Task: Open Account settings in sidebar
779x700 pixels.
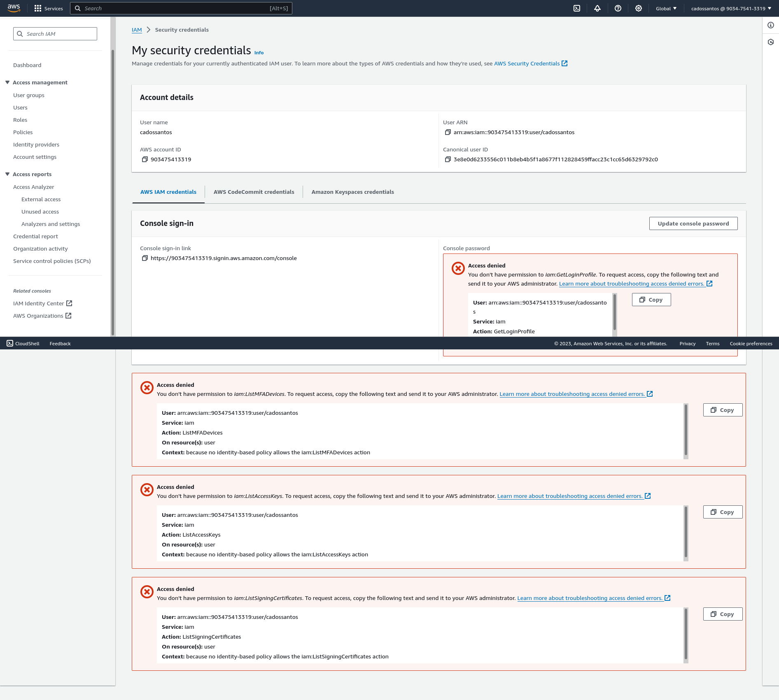Action: point(35,157)
